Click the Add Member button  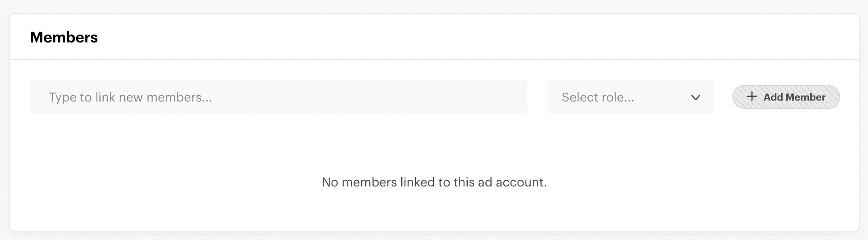click(786, 97)
